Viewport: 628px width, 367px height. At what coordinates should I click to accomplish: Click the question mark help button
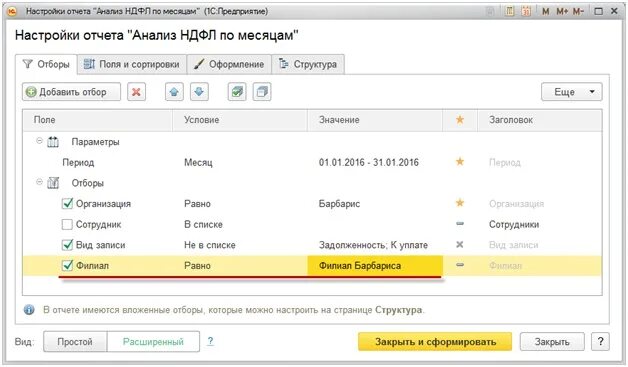(x=600, y=342)
